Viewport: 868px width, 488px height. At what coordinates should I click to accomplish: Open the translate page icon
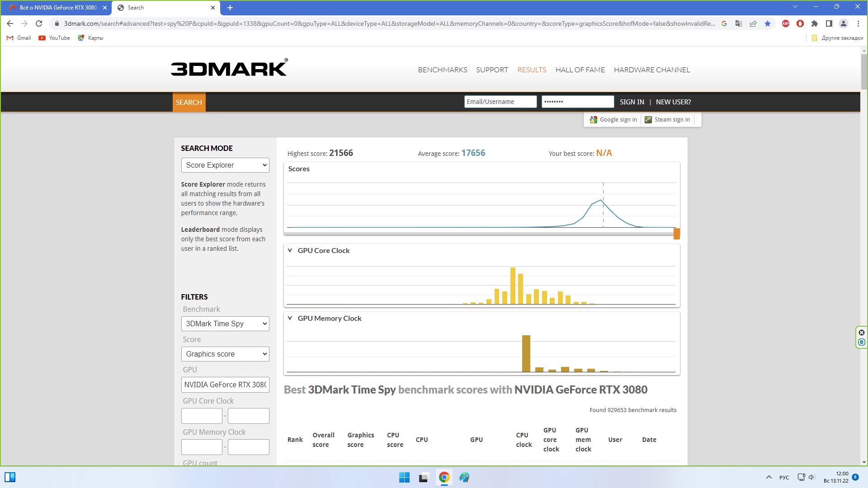tap(739, 23)
